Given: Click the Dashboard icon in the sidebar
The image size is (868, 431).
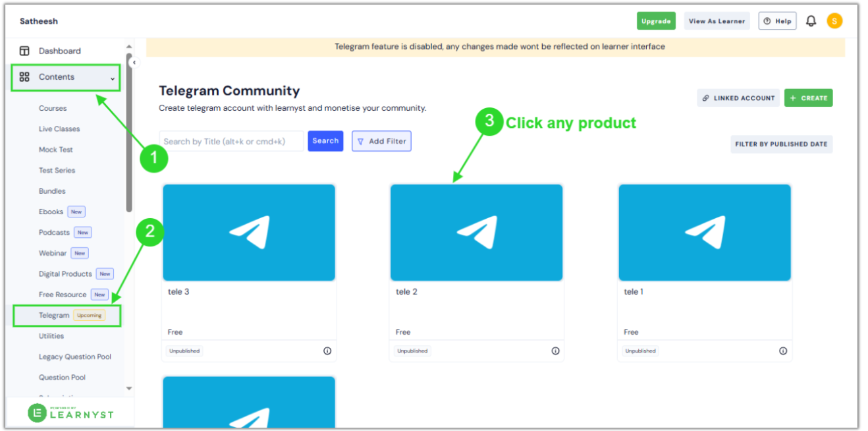Looking at the screenshot, I should (24, 51).
